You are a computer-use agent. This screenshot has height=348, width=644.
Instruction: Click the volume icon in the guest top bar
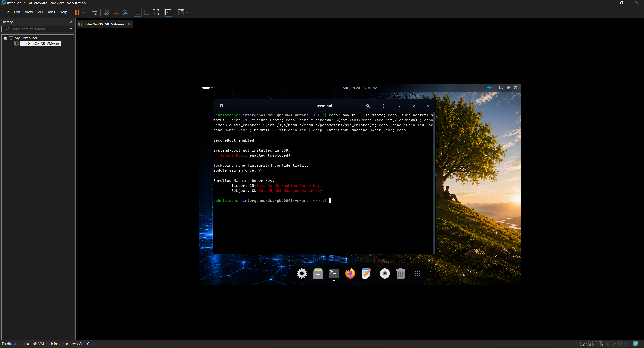pos(509,88)
